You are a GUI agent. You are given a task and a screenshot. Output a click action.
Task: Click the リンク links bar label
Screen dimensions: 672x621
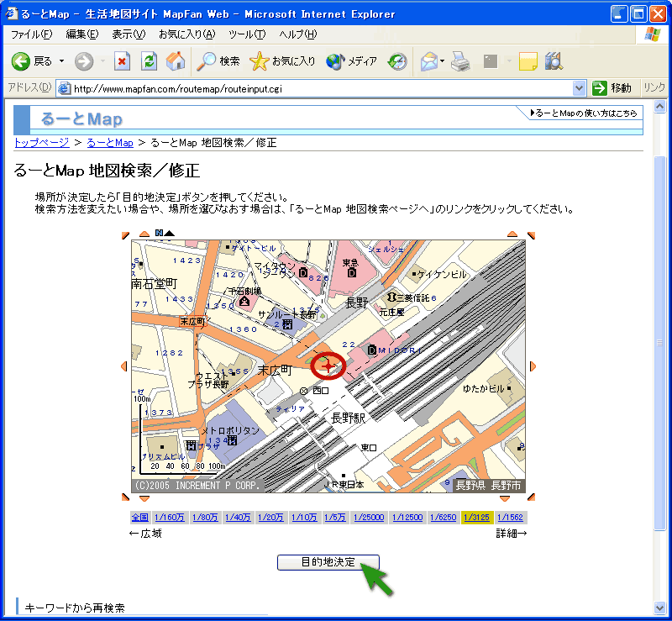pyautogui.click(x=654, y=87)
